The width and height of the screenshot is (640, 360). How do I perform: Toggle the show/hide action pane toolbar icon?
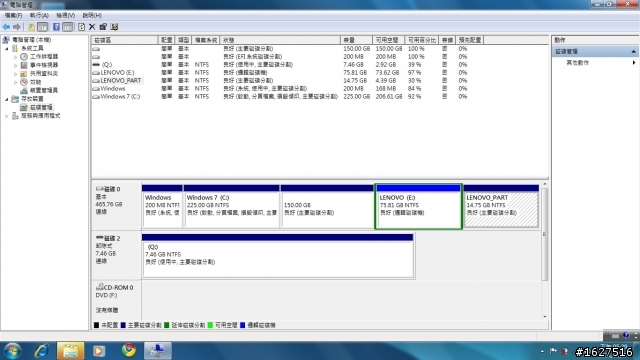click(x=68, y=27)
